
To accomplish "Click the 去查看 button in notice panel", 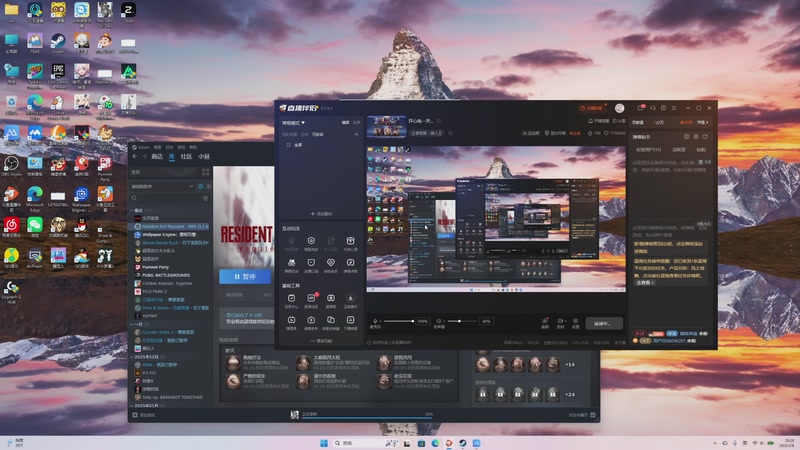I will point(644,283).
